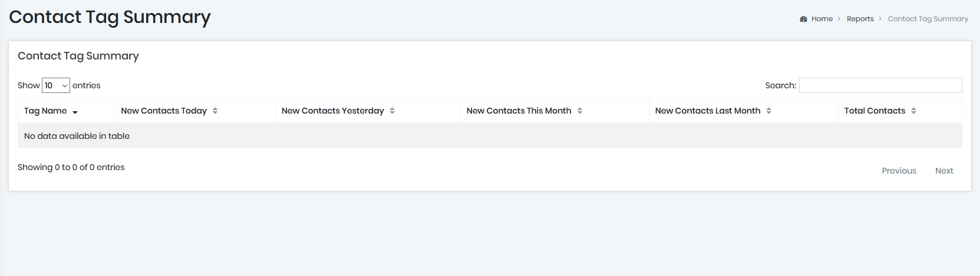Click the Previous pagination button

(x=899, y=171)
